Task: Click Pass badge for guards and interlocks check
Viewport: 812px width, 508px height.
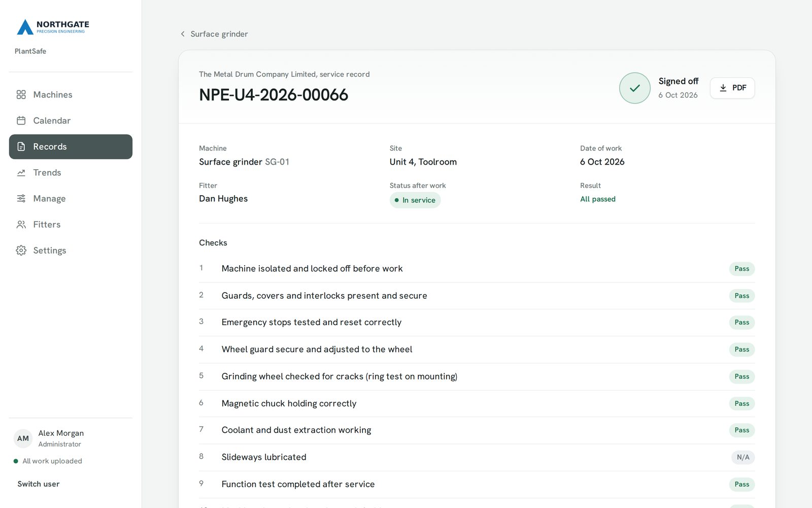Action: pyautogui.click(x=741, y=296)
